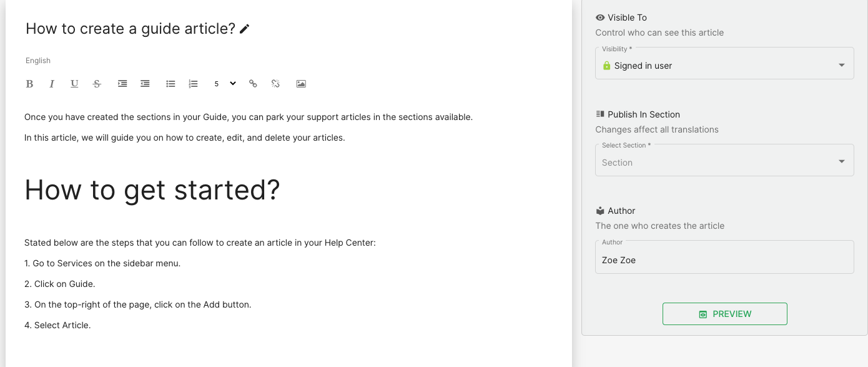The height and width of the screenshot is (367, 868).
Task: Open the font size dropdown showing 5
Action: tap(225, 84)
